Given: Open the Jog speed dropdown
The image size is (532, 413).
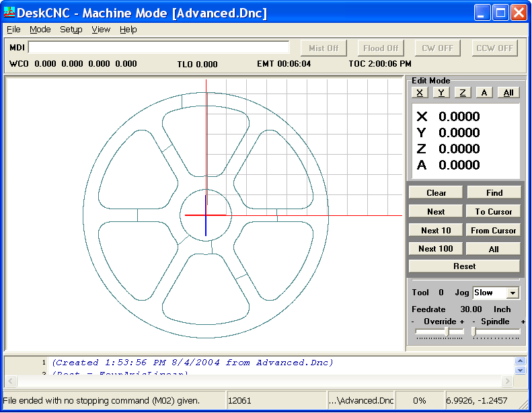Looking at the screenshot, I should [512, 293].
